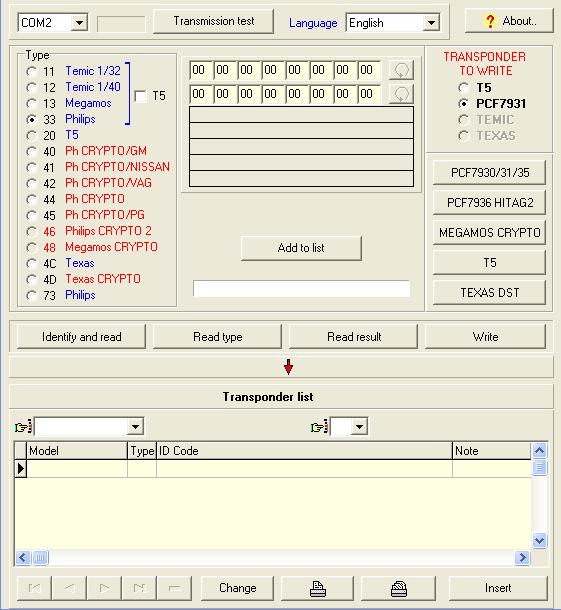This screenshot has height=610, width=561.
Task: Open the MEGAMOS CRYPTO panel button
Action: [489, 232]
